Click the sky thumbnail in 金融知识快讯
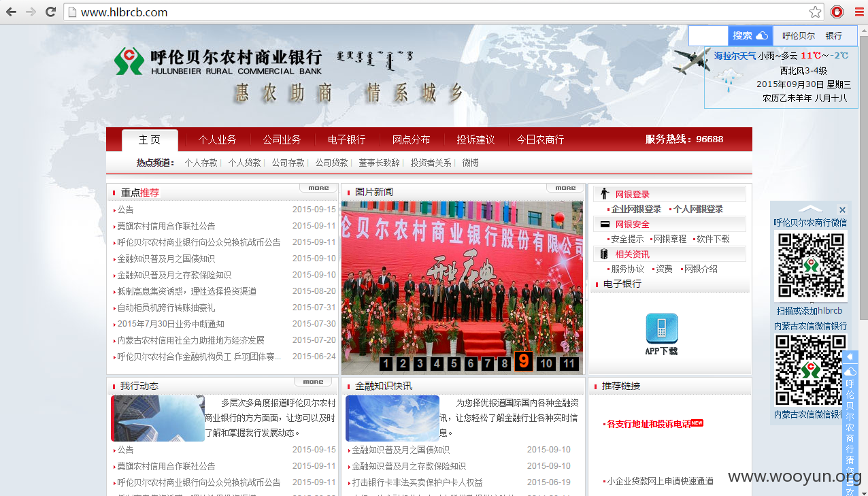 [393, 418]
